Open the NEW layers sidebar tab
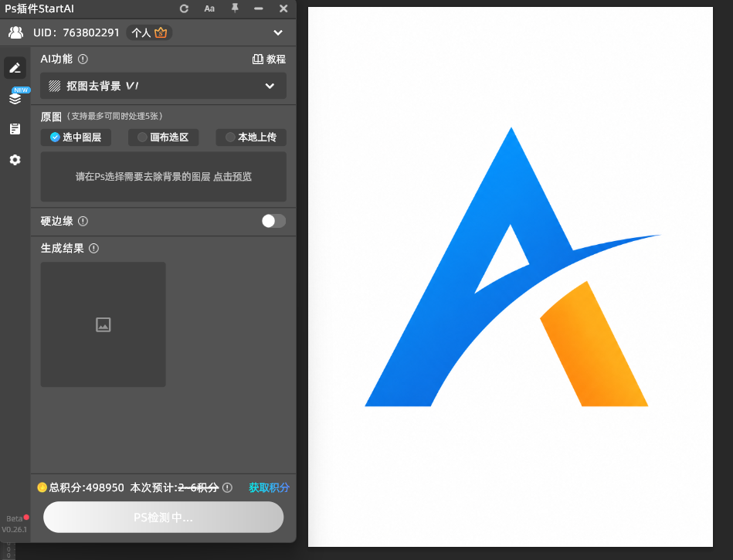This screenshot has height=560, width=733. (15, 97)
